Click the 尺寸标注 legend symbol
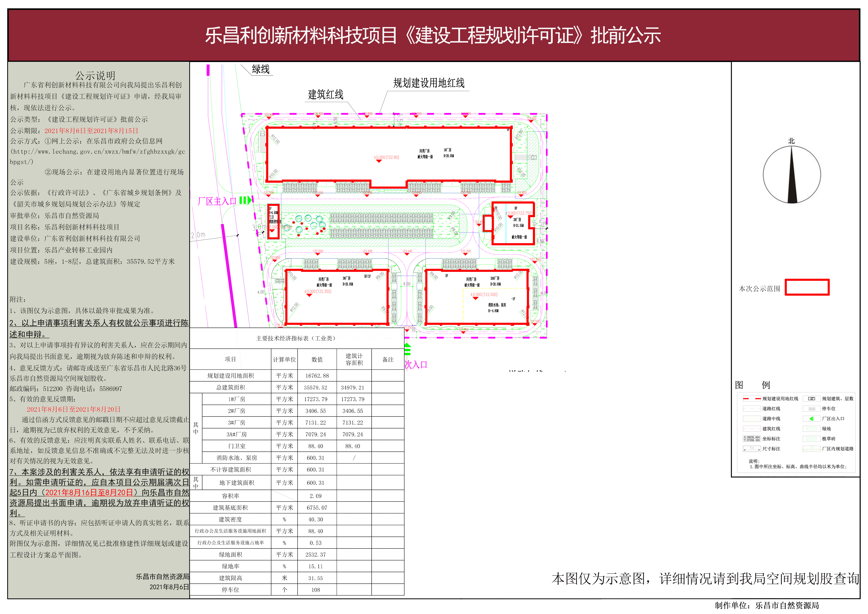Viewport: 868px width, 614px height. [x=752, y=449]
